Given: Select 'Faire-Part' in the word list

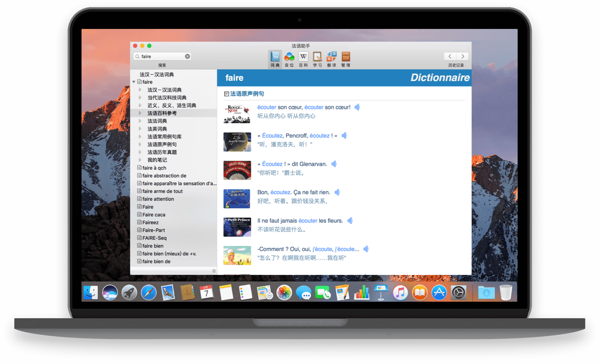Looking at the screenshot, I should 154,230.
